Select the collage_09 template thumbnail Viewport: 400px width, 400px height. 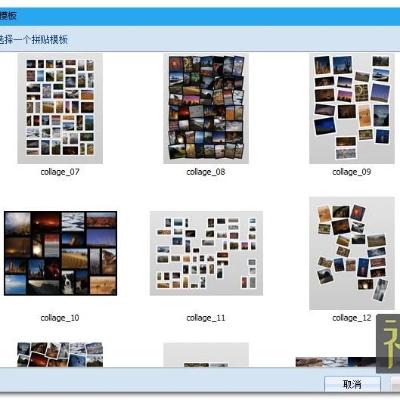coord(352,108)
